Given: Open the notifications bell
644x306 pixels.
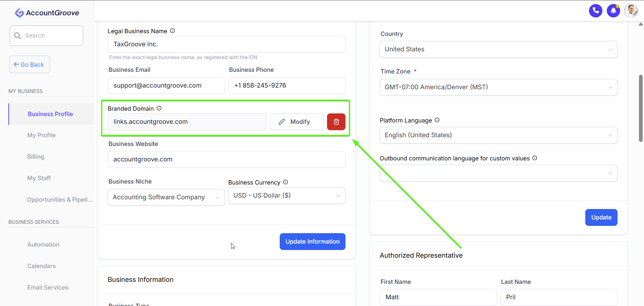Looking at the screenshot, I should pos(613,11).
